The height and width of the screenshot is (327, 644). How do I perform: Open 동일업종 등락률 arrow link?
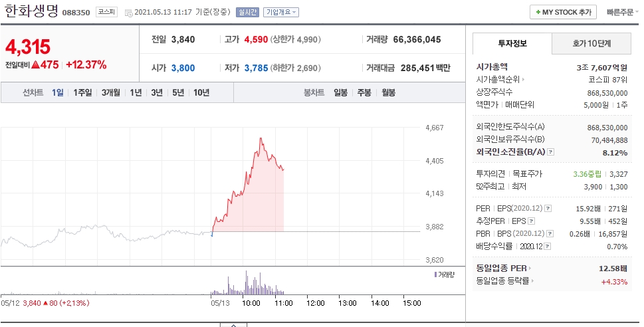click(x=533, y=281)
